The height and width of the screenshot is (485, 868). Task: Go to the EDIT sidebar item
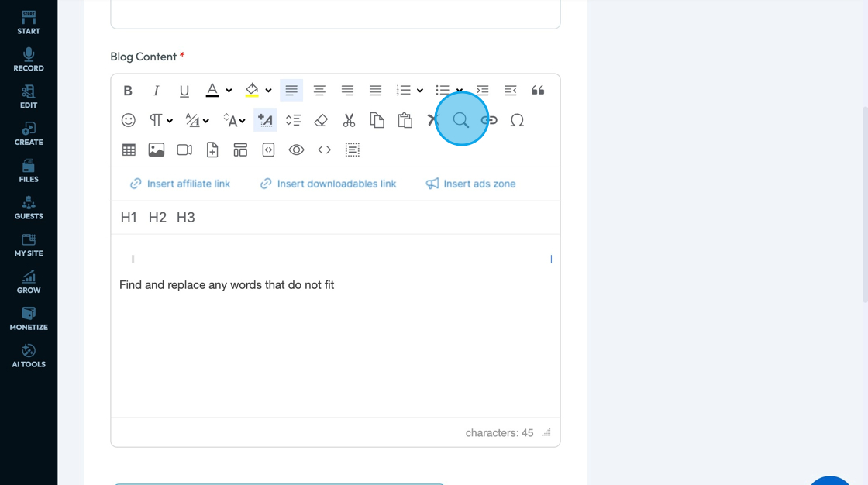[29, 97]
